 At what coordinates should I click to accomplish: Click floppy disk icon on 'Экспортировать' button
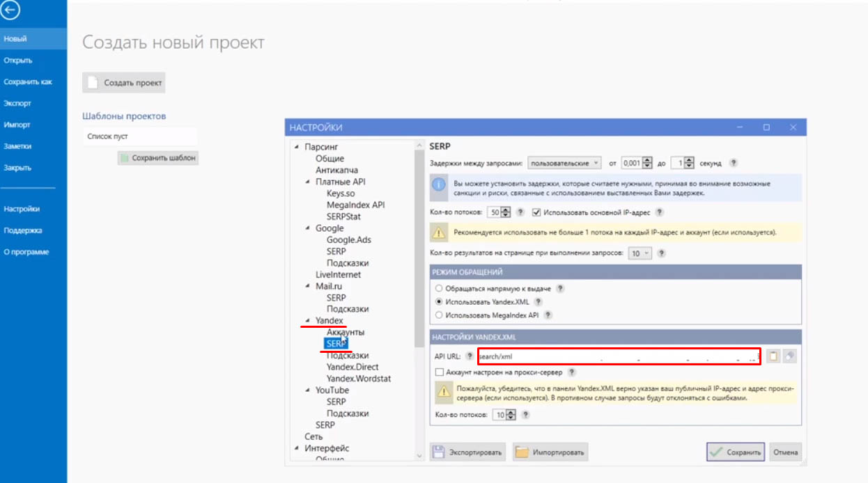pyautogui.click(x=439, y=452)
